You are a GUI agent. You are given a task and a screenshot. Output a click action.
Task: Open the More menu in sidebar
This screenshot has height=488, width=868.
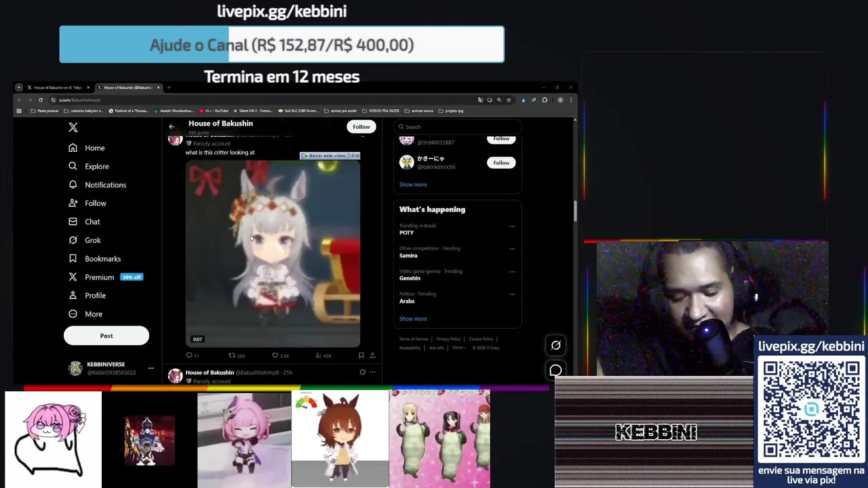click(85, 314)
